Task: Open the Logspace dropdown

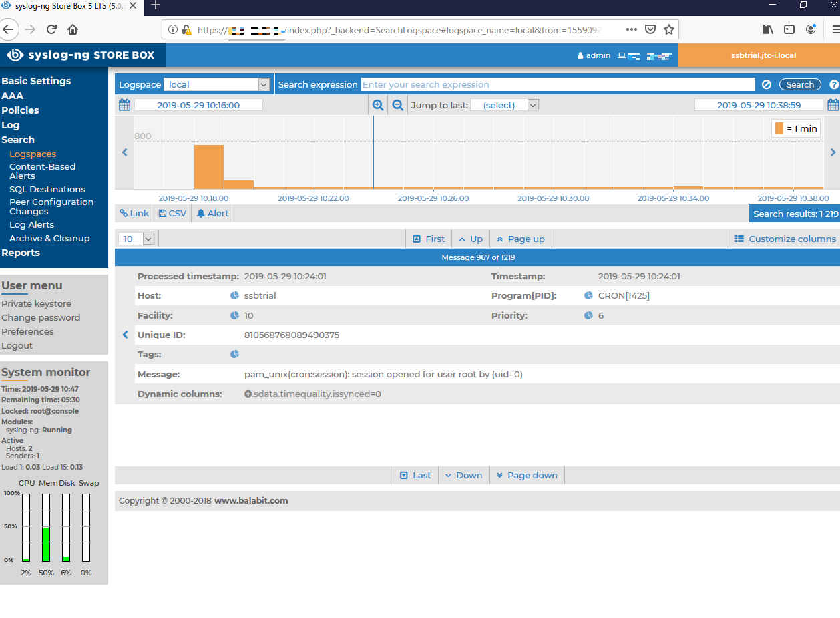Action: pyautogui.click(x=216, y=84)
